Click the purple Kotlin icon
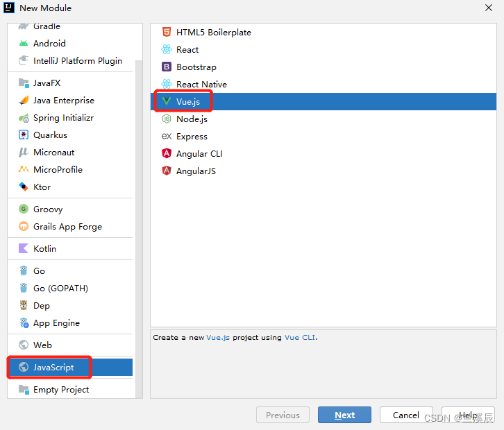504x430 pixels. [x=24, y=248]
